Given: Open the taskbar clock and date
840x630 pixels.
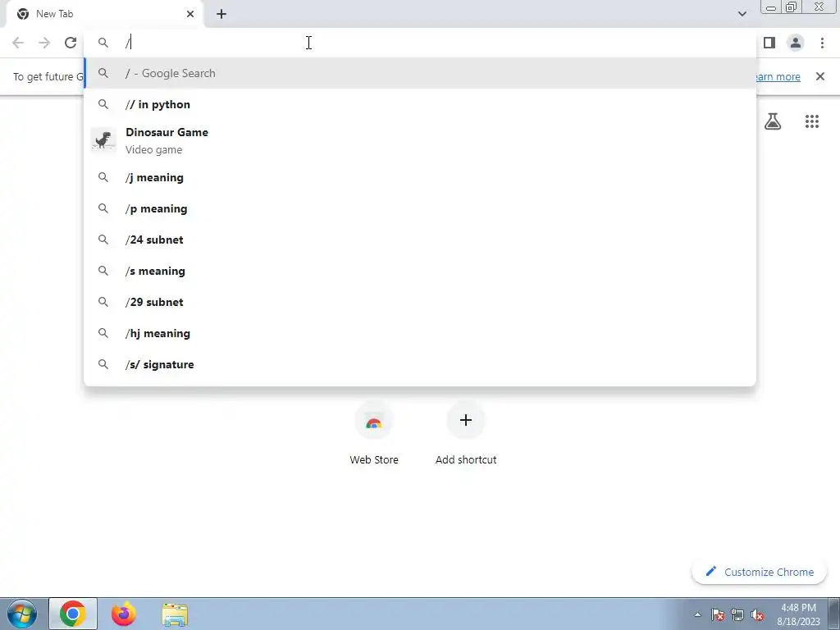Looking at the screenshot, I should [798, 614].
